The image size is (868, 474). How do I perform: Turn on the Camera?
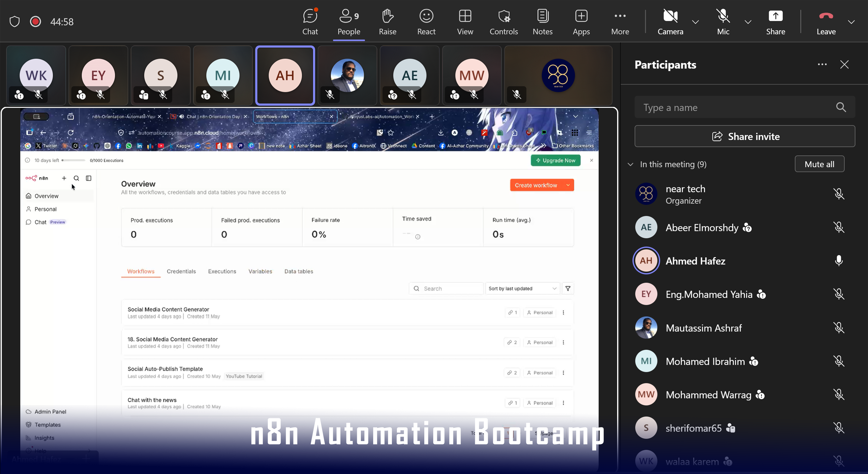click(670, 22)
